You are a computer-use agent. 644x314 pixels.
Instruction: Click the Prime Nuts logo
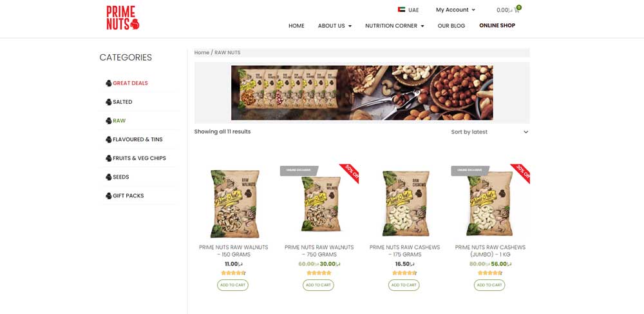[123, 17]
